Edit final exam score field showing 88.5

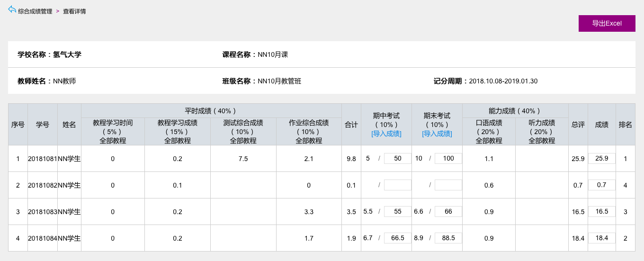click(x=448, y=238)
